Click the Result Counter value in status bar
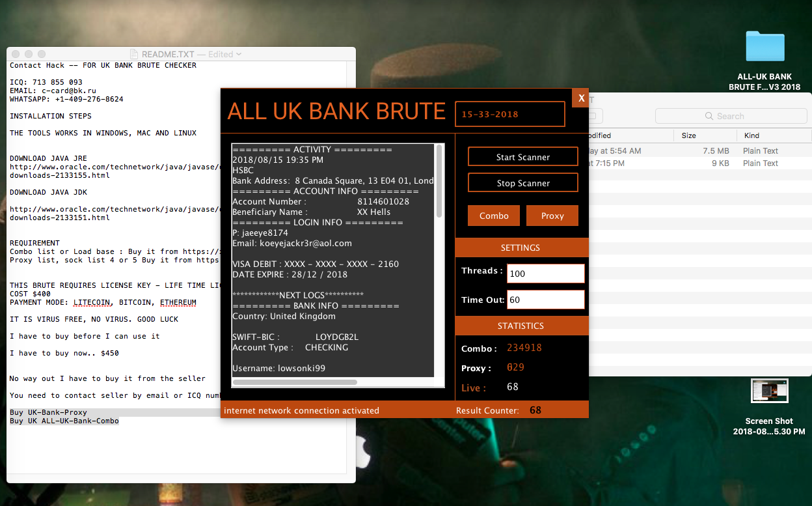Image resolution: width=812 pixels, height=506 pixels. pos(535,410)
